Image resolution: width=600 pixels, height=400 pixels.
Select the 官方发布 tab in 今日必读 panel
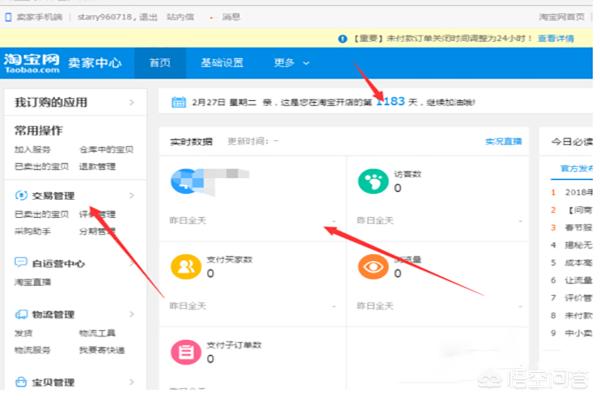[575, 170]
